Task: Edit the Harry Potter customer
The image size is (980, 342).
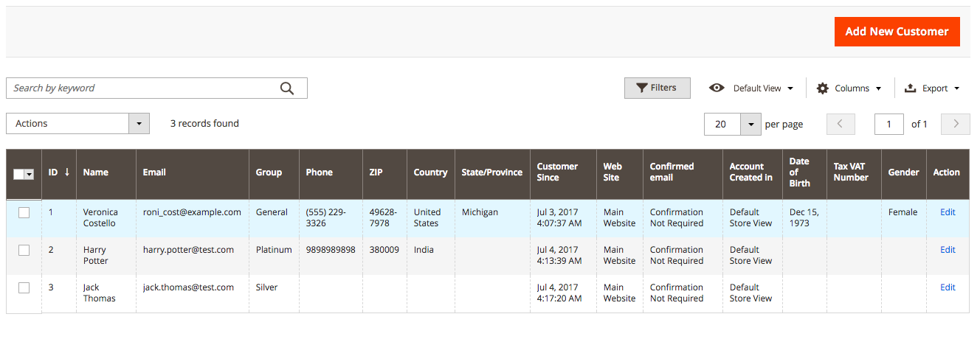Action: pyautogui.click(x=948, y=250)
